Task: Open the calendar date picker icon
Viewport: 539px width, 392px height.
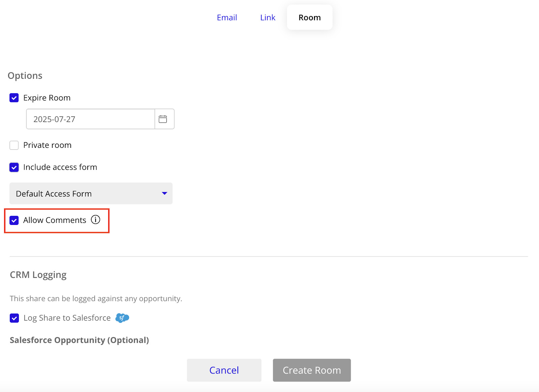Action: (163, 119)
